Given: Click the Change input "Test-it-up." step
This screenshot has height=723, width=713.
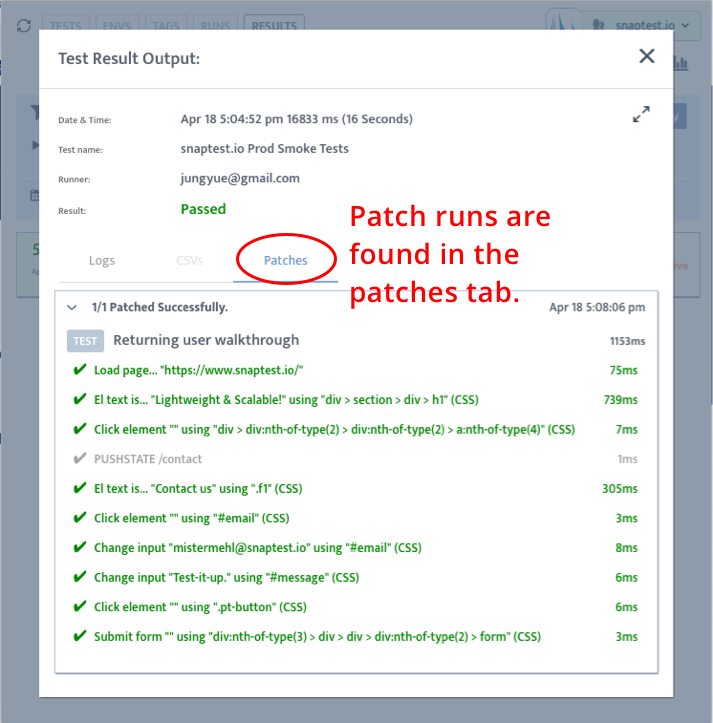Looking at the screenshot, I should pos(226,577).
